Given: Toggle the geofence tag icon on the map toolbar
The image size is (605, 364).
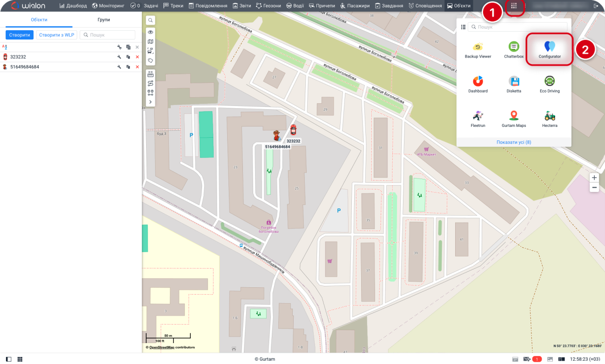Looking at the screenshot, I should [150, 60].
